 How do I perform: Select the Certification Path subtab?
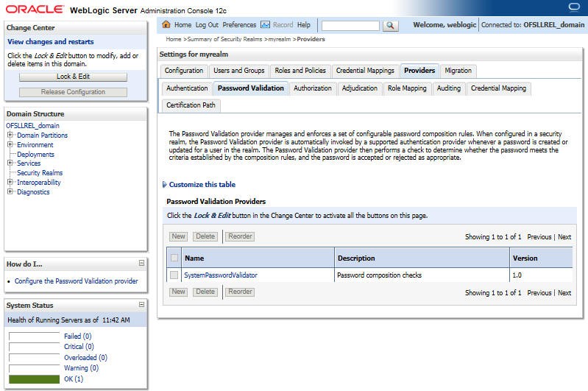(191, 105)
